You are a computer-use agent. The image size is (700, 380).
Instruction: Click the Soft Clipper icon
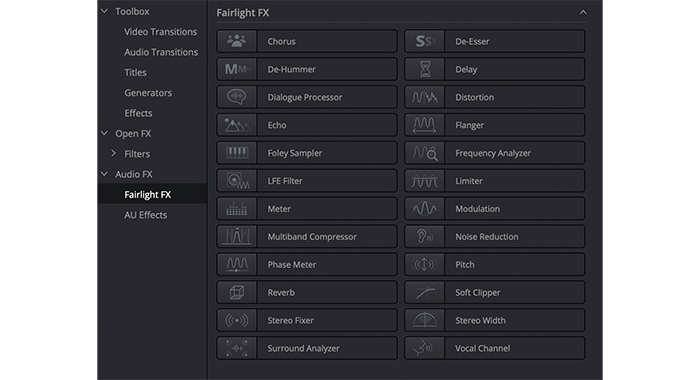pyautogui.click(x=425, y=292)
